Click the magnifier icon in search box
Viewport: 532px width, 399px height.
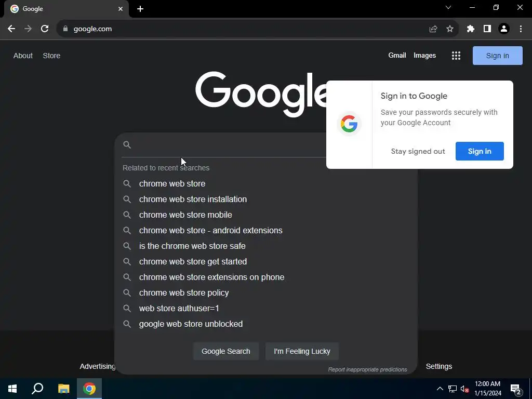click(127, 145)
